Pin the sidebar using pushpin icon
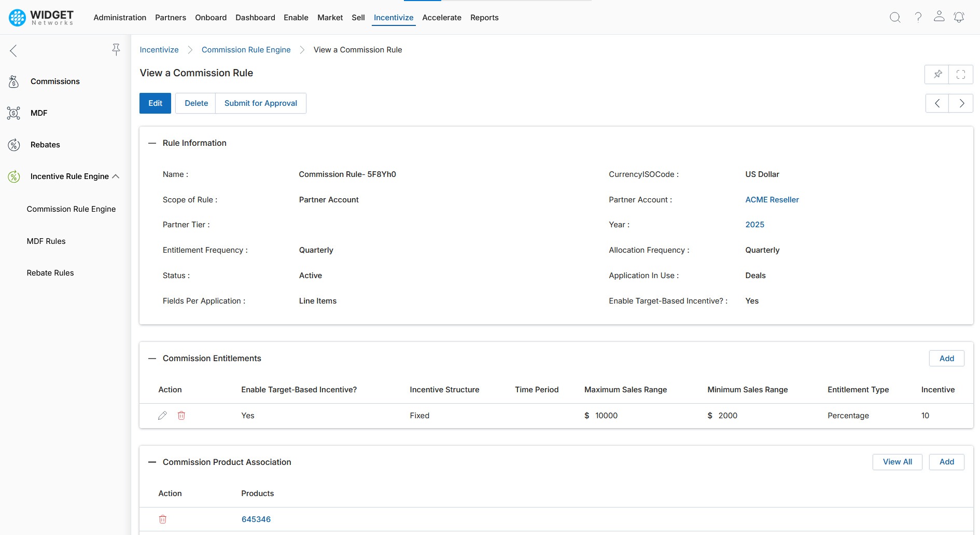 [116, 50]
